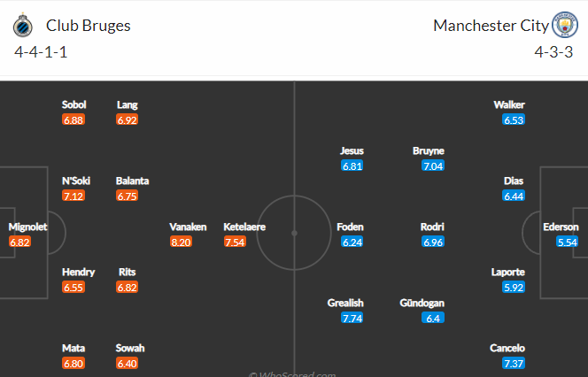
Task: Select N'Soki's 7.12 rating badge
Action: [x=73, y=196]
